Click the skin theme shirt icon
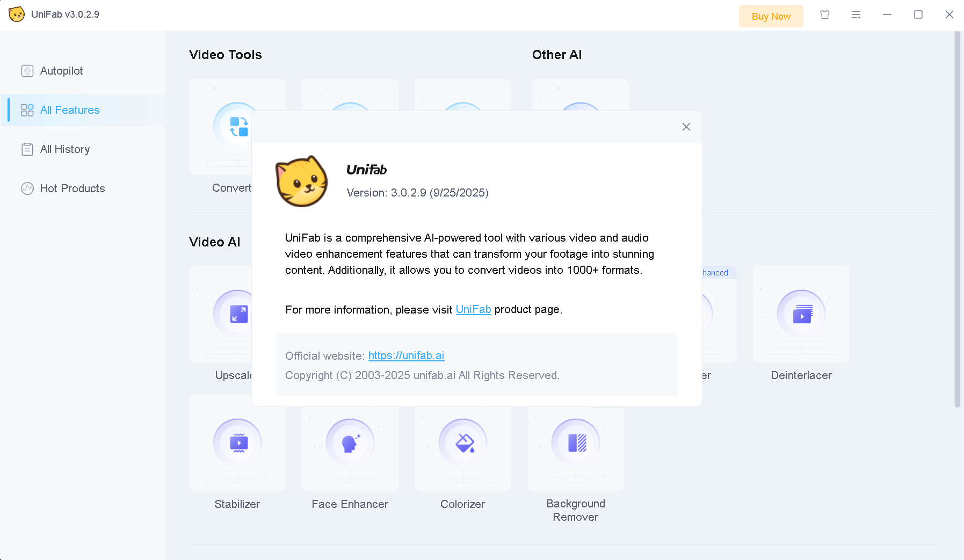This screenshot has height=560, width=964. click(x=825, y=15)
